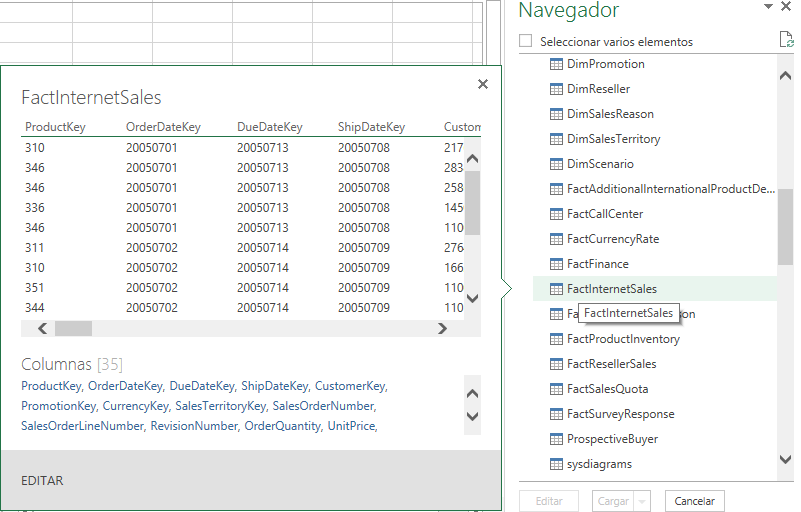Click the DimSalesReason table icon
Screen dimensions: 801x512
pos(557,114)
